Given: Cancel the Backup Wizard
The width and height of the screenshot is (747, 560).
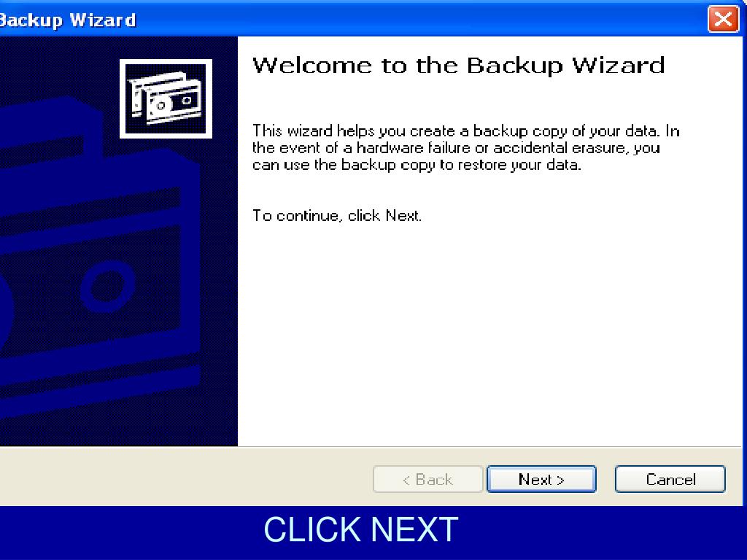Looking at the screenshot, I should tap(670, 479).
